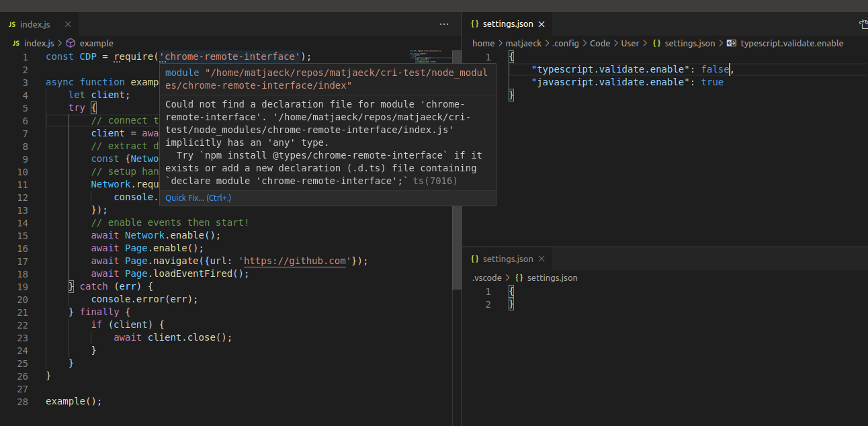Click the 'example();' call on last line
Screen dimensions: 868x426
(74, 401)
